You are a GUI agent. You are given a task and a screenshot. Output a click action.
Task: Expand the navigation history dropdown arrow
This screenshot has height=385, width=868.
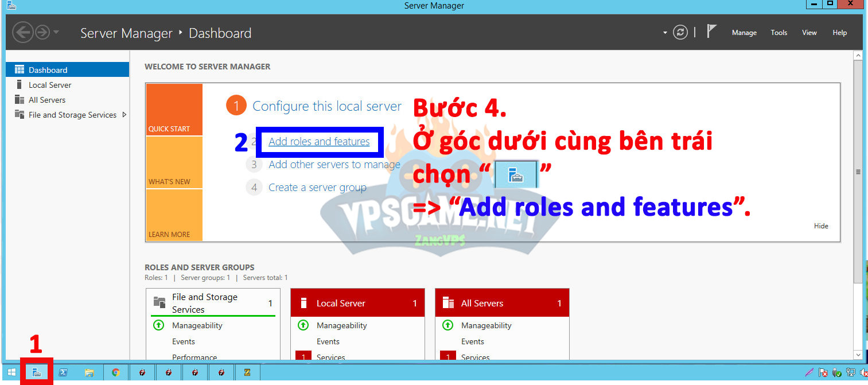point(56,32)
